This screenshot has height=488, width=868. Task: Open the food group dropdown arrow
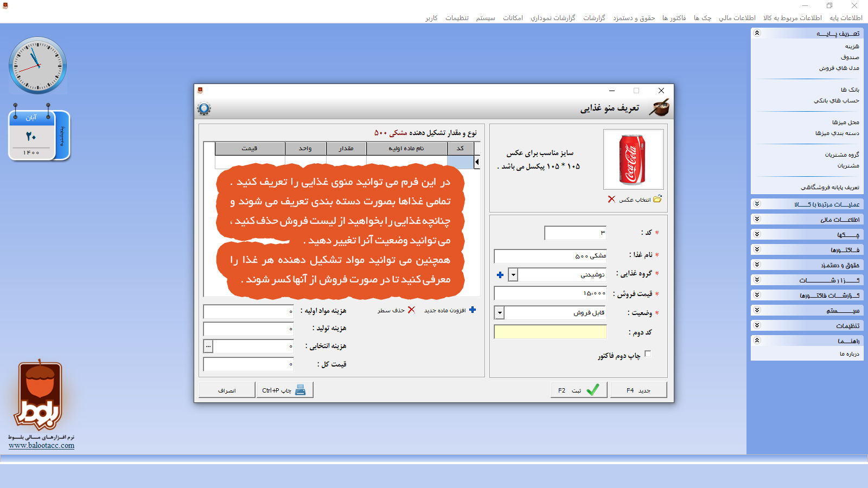pos(513,275)
